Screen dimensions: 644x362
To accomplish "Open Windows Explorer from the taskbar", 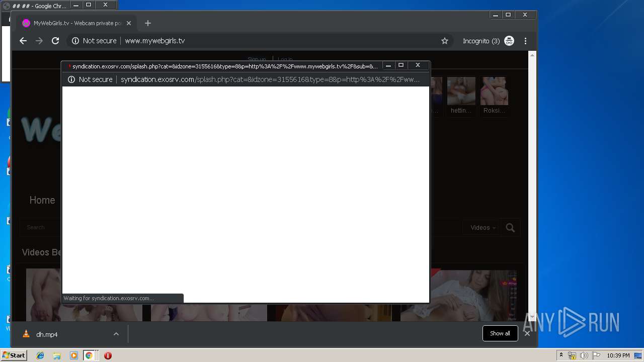I will [x=57, y=355].
